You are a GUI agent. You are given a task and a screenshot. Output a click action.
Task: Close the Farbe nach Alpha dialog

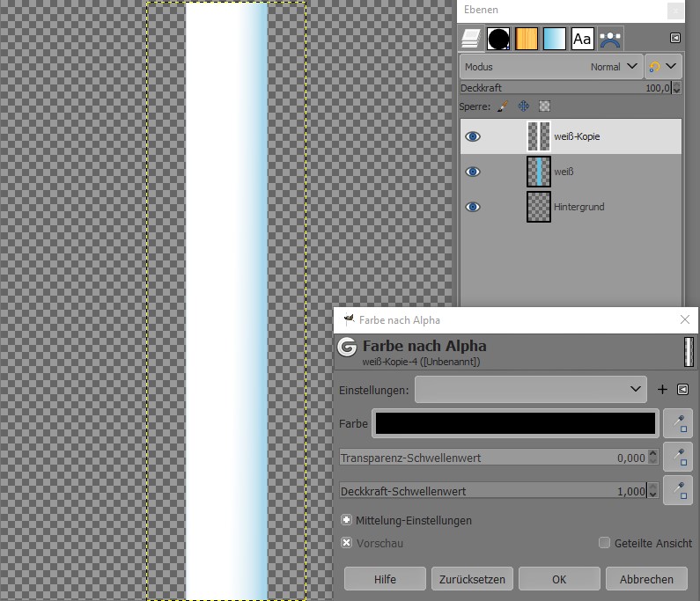pyautogui.click(x=685, y=319)
